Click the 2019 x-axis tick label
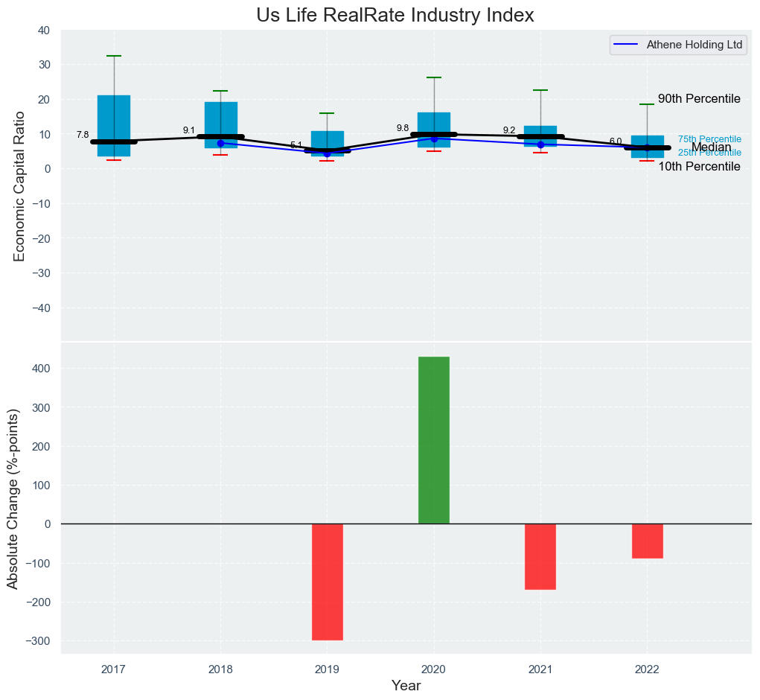Screen dimensions: 760x700 pos(327,669)
